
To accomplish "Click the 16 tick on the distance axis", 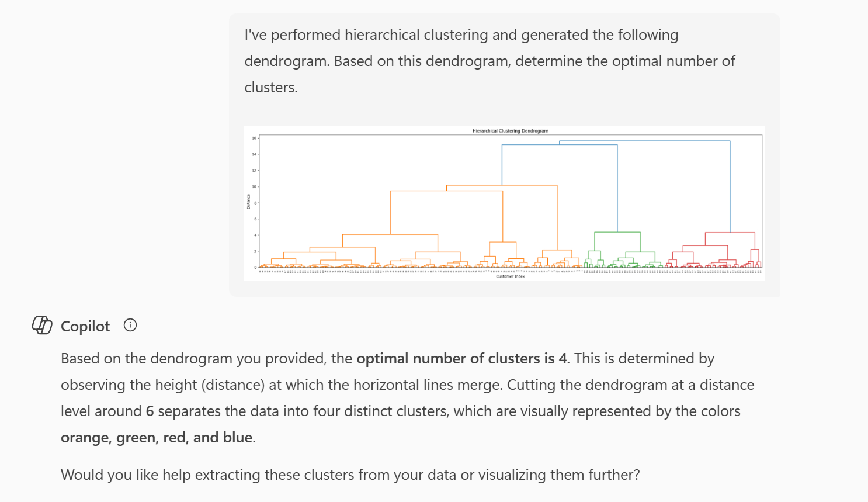I will click(x=254, y=139).
